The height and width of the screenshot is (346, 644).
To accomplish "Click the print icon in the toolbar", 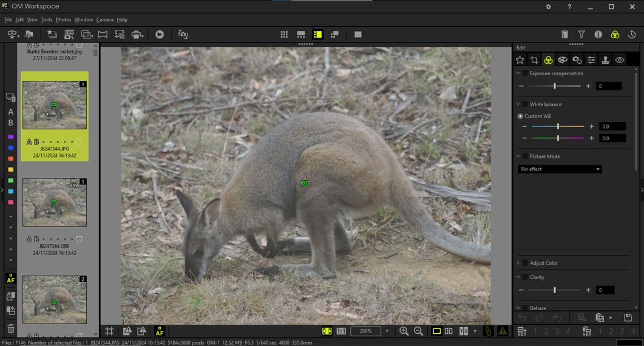I will coord(137,35).
